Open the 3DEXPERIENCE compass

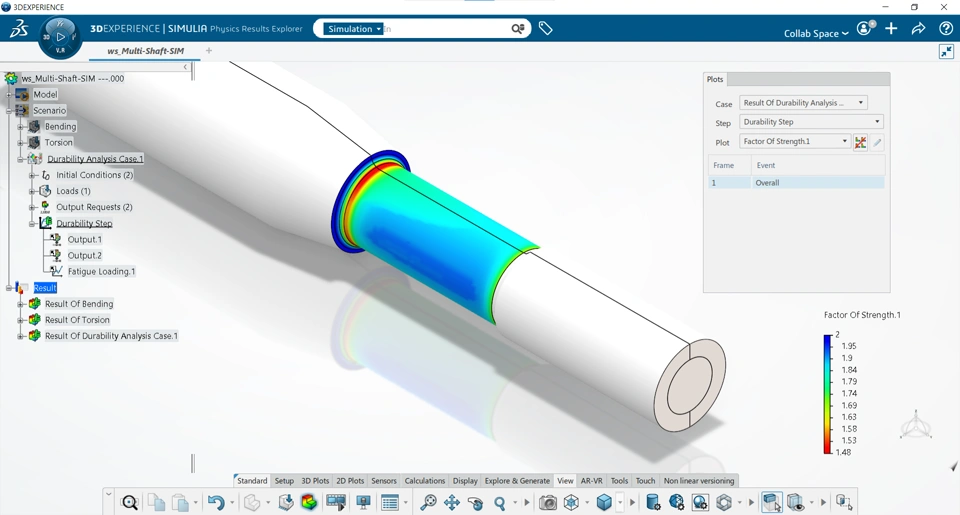click(60, 37)
